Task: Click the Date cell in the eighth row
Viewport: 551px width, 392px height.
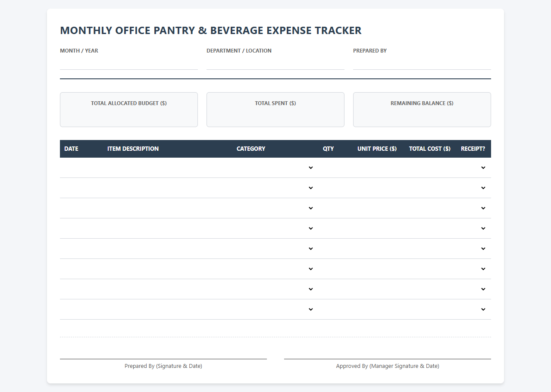Action: (81, 309)
